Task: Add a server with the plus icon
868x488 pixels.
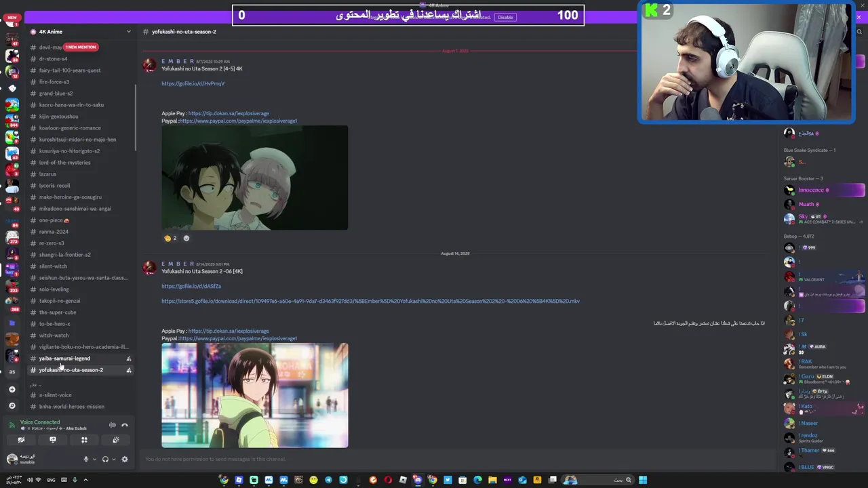Action: 12,390
